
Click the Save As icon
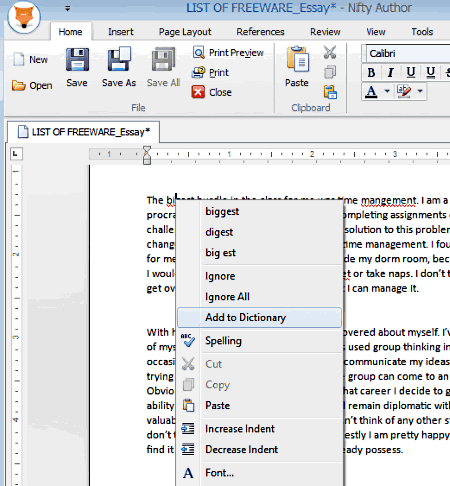(119, 60)
